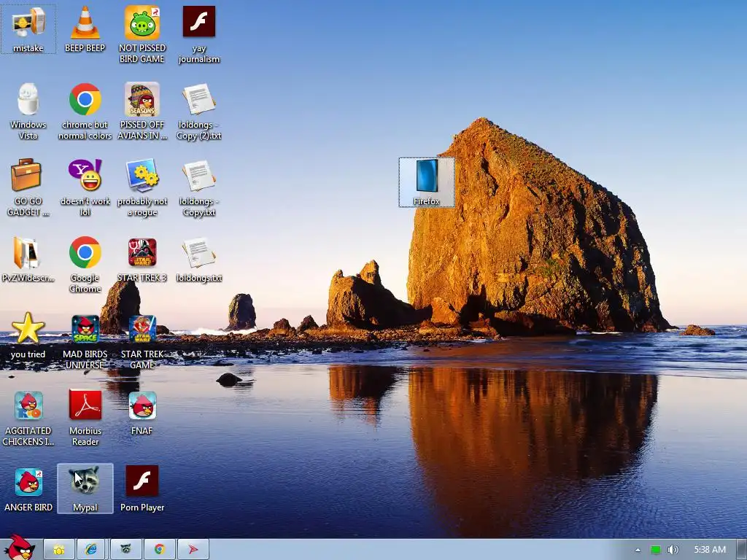Open GO GO GADGET briefcase icon
The image size is (747, 560).
click(x=28, y=187)
